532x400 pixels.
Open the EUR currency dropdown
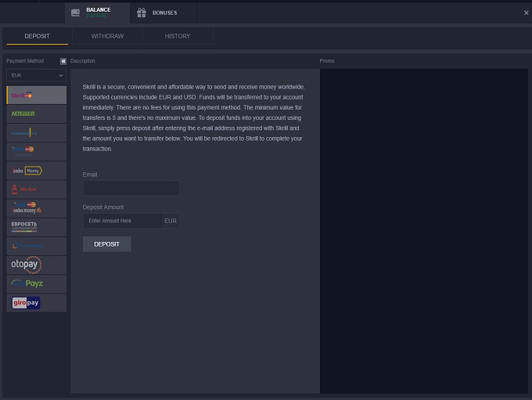coord(36,75)
